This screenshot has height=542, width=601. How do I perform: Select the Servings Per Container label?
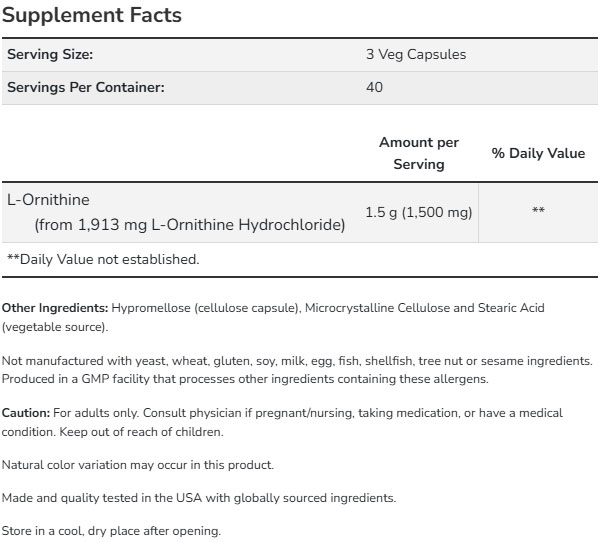(x=85, y=87)
